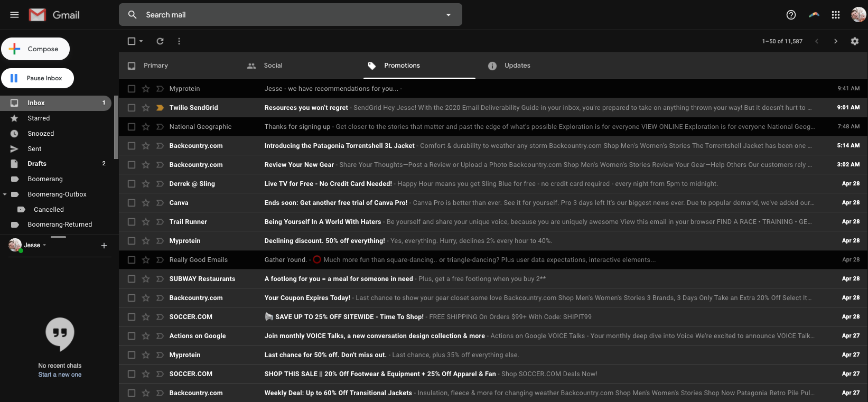868x402 pixels.
Task: Check the SUBWAY Restaurants email
Action: tap(132, 279)
